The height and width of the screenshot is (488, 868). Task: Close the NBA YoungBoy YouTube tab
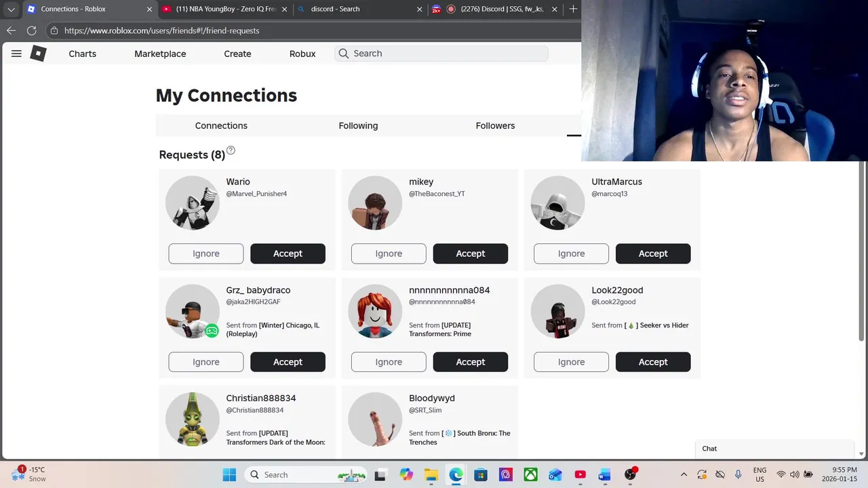[x=284, y=9]
